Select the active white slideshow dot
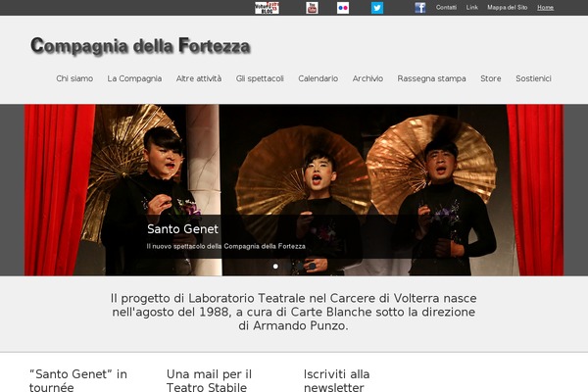Screen dimensions: 588x392 click(275, 266)
